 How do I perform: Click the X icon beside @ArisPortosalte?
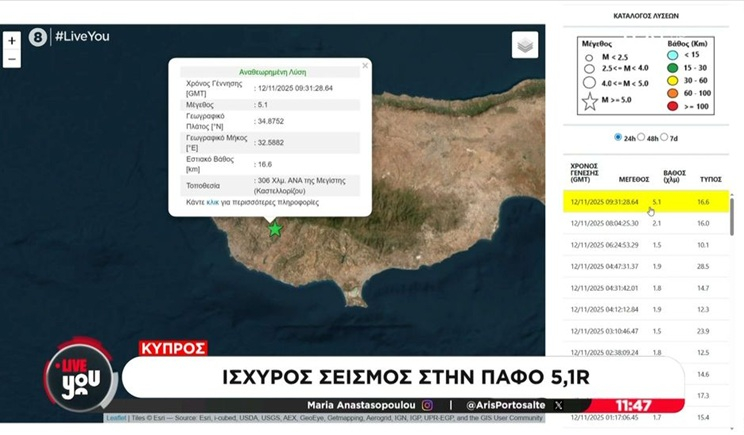click(x=558, y=405)
